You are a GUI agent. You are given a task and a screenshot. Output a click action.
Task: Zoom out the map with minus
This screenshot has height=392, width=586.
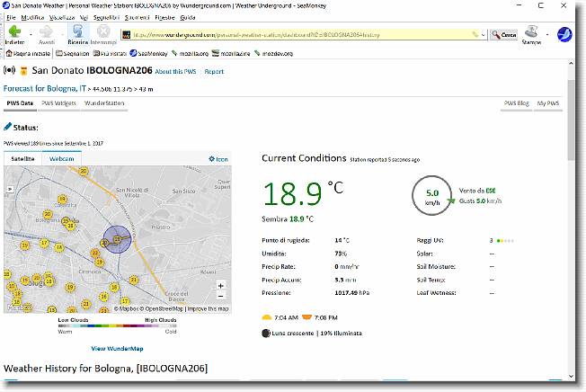[x=221, y=296]
